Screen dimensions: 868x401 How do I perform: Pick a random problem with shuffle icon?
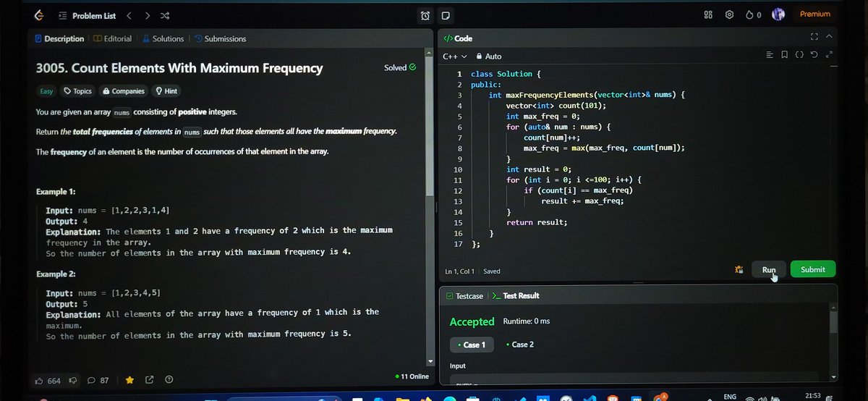(x=166, y=16)
